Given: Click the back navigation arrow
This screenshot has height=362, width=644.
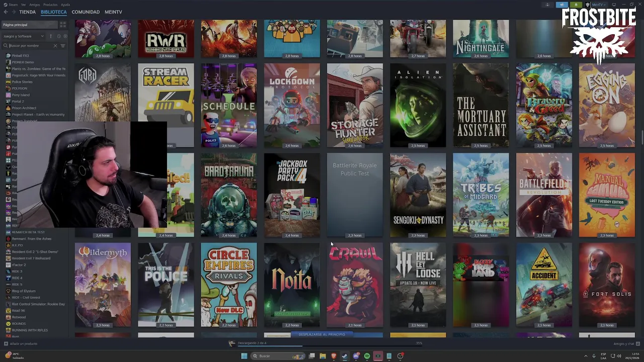Looking at the screenshot, I should pyautogui.click(x=7, y=12).
